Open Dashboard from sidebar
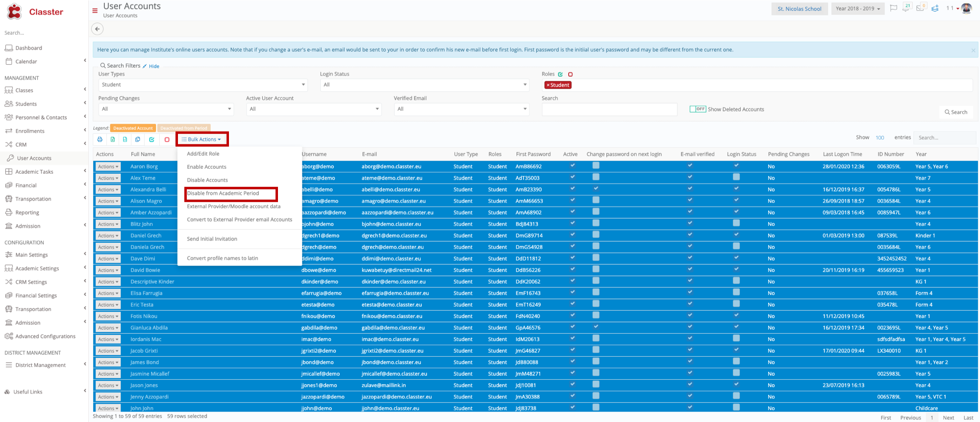 (x=28, y=48)
